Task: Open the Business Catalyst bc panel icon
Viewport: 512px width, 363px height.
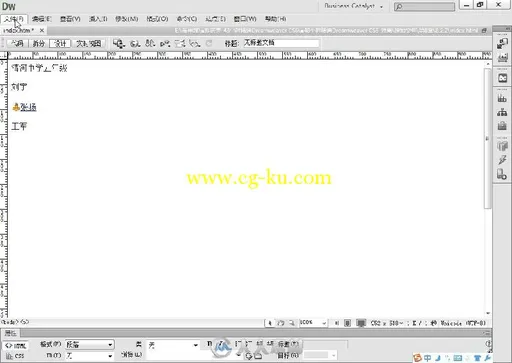Action: click(x=502, y=78)
